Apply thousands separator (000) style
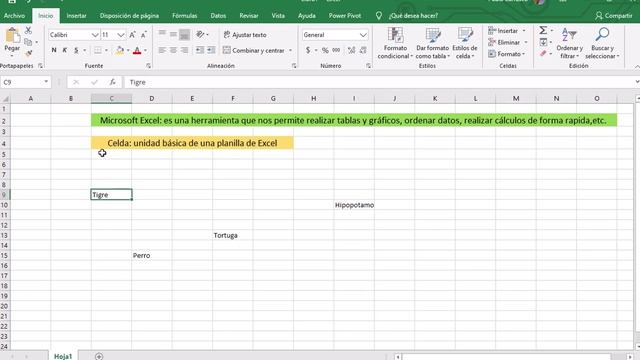The image size is (640, 360). [x=336, y=50]
